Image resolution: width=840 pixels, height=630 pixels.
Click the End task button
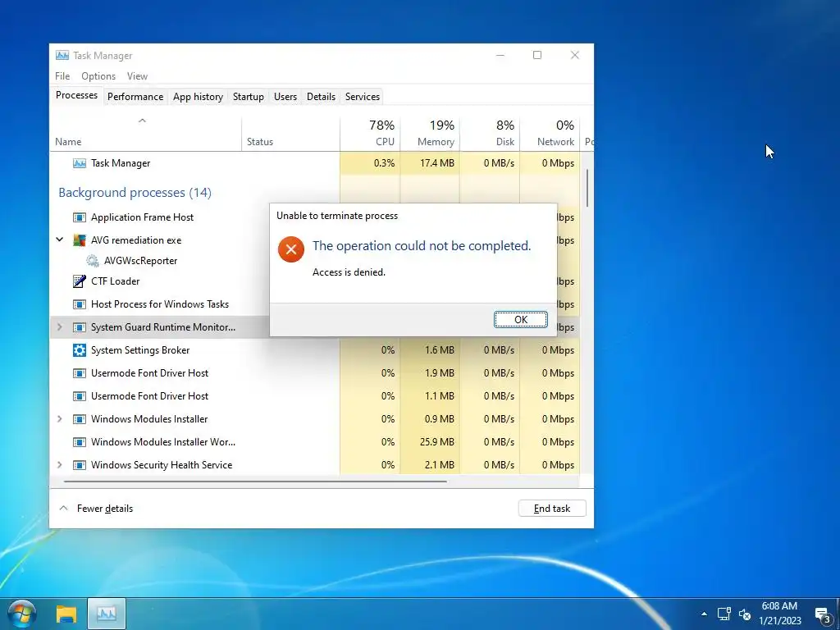[x=552, y=509]
